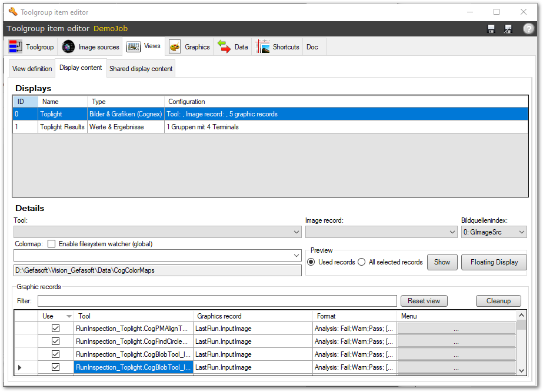
Task: Enable the filesystem watcher (global) checkbox
Action: (x=52, y=244)
